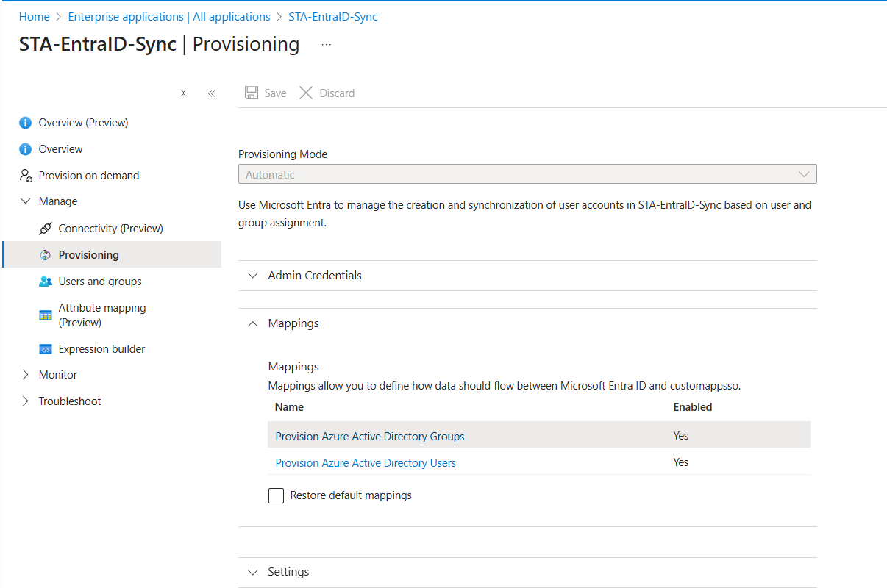
Task: Click the Attribute mapping table icon
Action: pyautogui.click(x=46, y=315)
